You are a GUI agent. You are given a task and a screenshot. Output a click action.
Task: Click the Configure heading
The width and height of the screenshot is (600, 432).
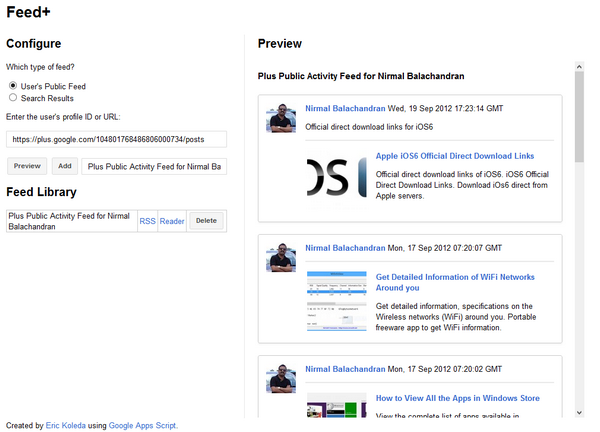click(34, 44)
